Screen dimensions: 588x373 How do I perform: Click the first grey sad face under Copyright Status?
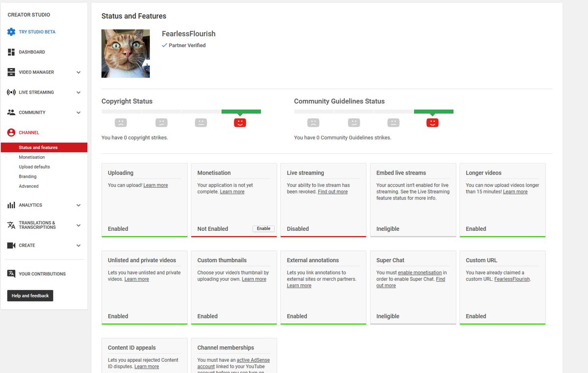[x=121, y=123]
